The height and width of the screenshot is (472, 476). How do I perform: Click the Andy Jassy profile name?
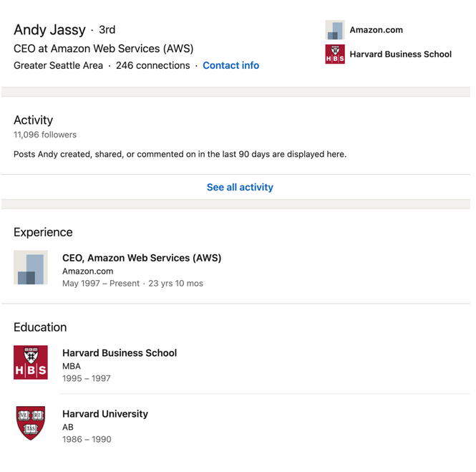pyautogui.click(x=50, y=30)
